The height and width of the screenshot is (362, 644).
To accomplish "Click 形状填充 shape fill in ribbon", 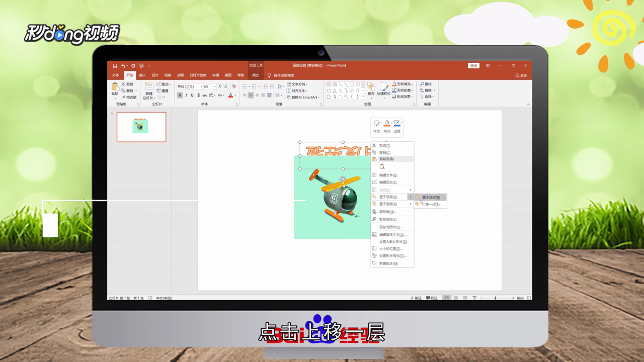I will 403,84.
